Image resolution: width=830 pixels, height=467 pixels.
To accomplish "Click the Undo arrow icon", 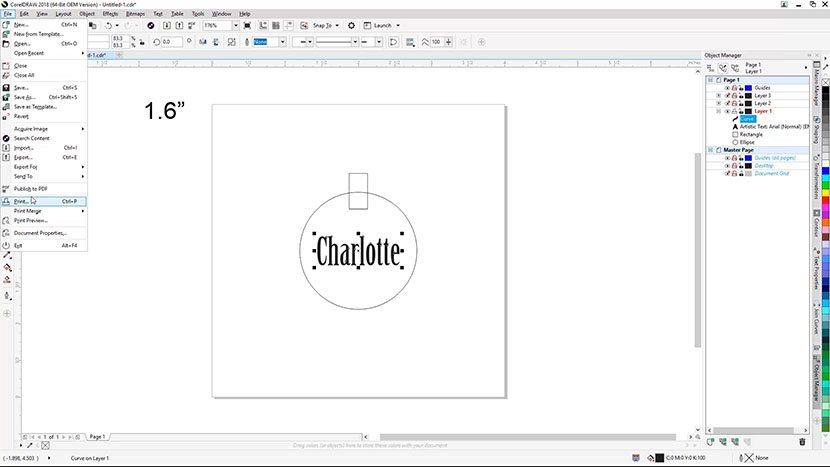I will point(108,25).
